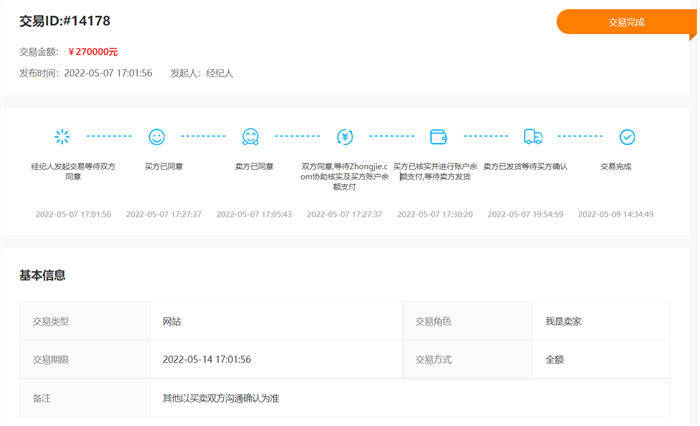Click the 网站 transaction type value cell
The height and width of the screenshot is (426, 700).
pos(172,321)
